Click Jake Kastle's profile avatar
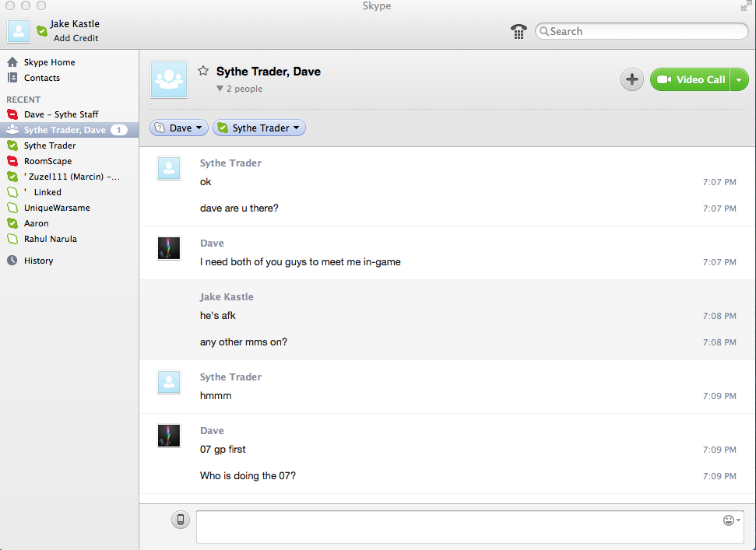The width and height of the screenshot is (756, 550). click(x=19, y=31)
